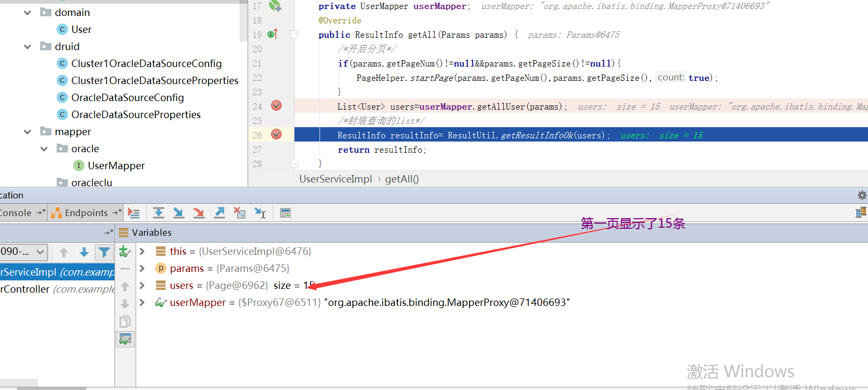The height and width of the screenshot is (390, 868).
Task: Switch to the Console tab
Action: click(x=15, y=213)
